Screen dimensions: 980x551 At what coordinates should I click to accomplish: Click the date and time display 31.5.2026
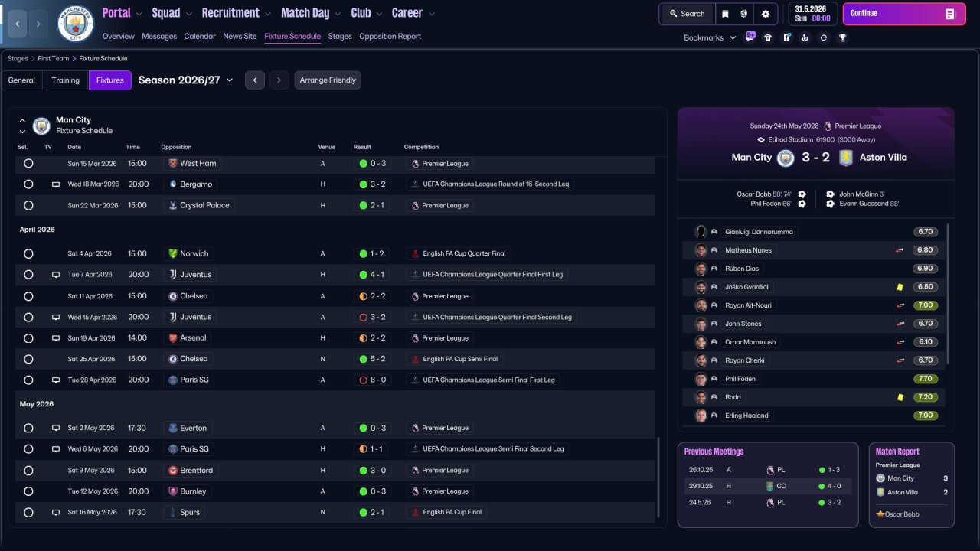[812, 14]
